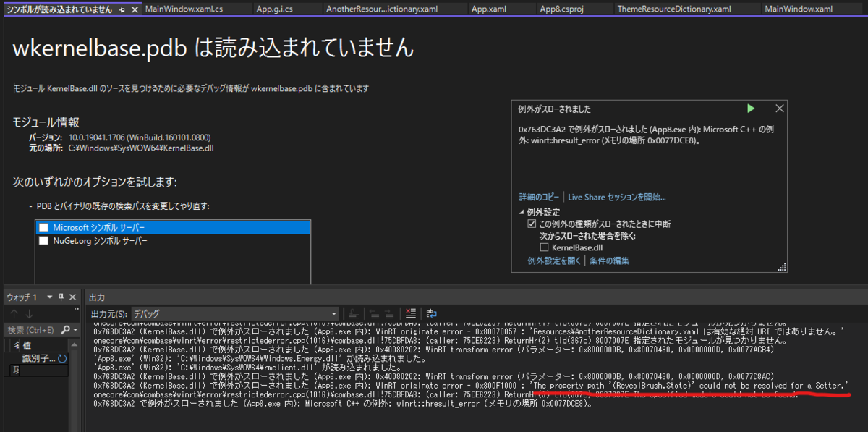This screenshot has height=432, width=868.
Task: Click the RevealBrush.State error output line
Action: tap(471, 386)
